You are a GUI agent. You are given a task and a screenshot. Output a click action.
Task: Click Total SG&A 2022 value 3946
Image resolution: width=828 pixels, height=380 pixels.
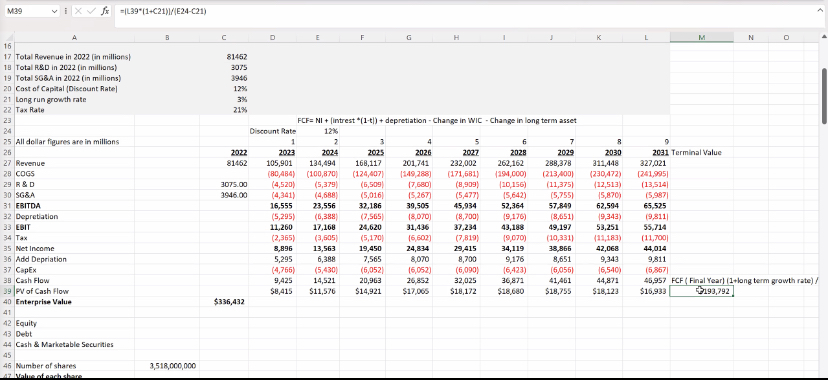point(224,78)
